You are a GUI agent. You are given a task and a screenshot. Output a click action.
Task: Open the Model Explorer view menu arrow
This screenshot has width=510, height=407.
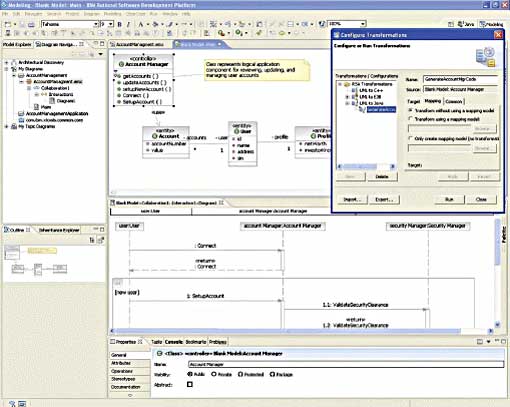pos(100,54)
